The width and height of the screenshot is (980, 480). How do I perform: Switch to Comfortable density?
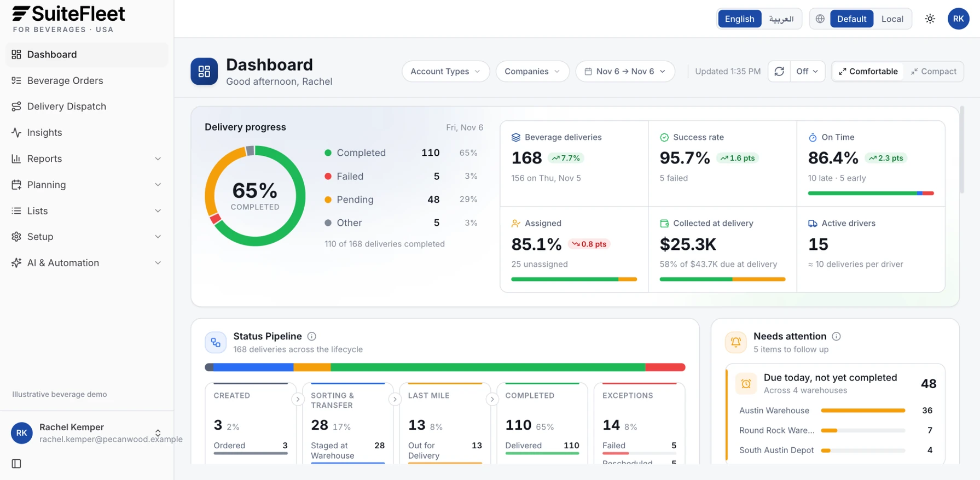click(868, 72)
